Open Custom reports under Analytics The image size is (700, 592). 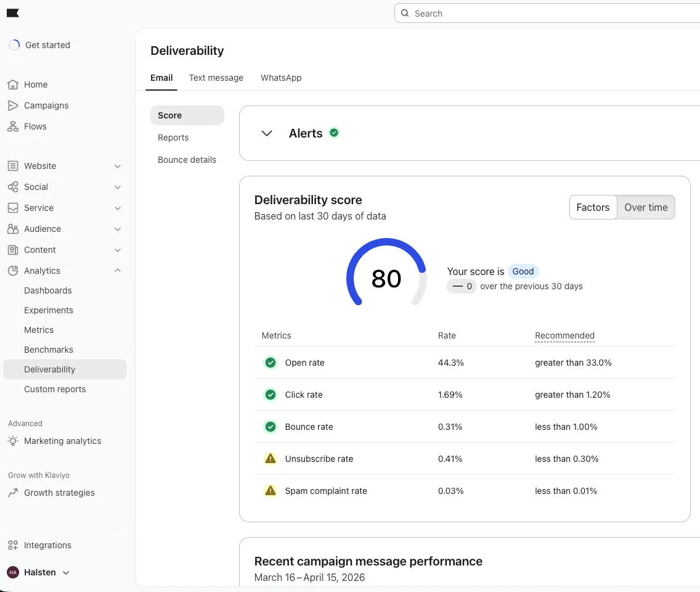[55, 389]
